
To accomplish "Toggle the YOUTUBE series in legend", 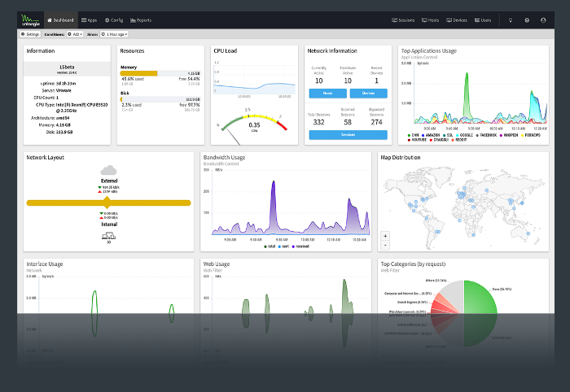I will coord(417,140).
